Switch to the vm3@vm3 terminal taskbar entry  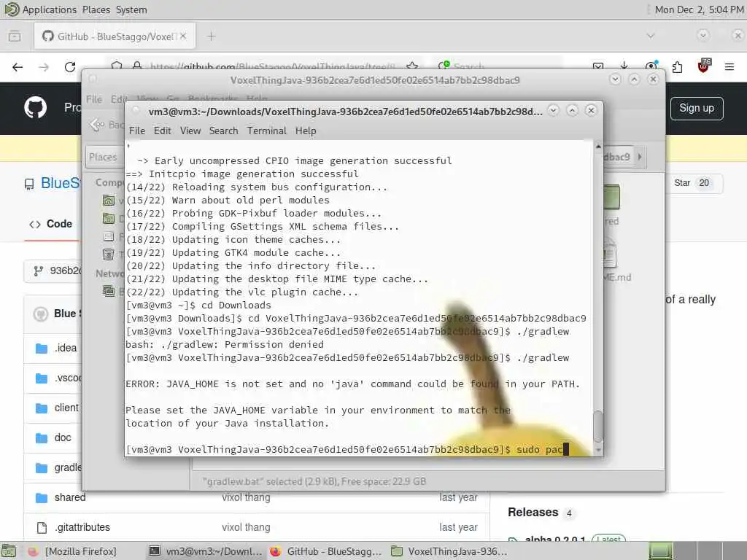click(x=205, y=551)
